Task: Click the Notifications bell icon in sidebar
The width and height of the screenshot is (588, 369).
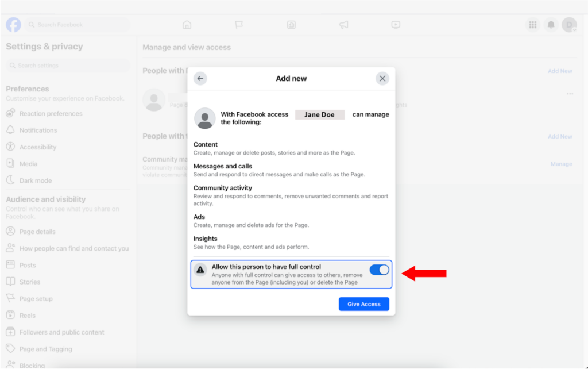Action: pos(10,130)
